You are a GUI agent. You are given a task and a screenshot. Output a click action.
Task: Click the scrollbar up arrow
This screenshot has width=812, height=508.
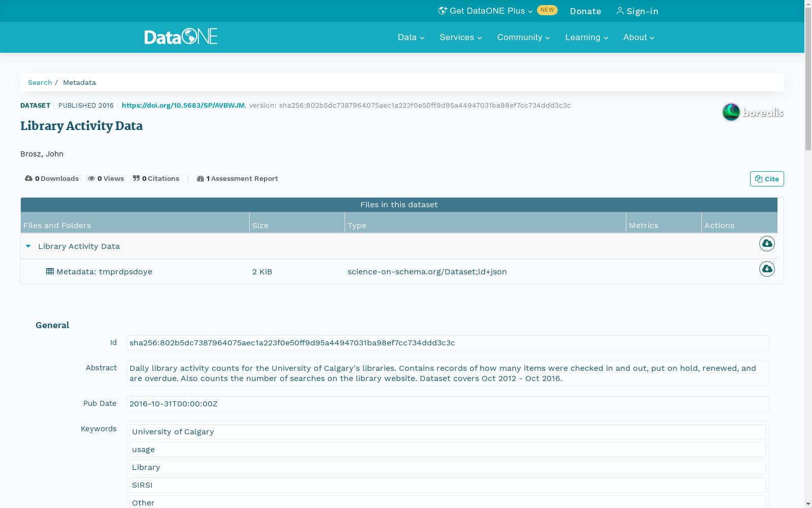808,4
